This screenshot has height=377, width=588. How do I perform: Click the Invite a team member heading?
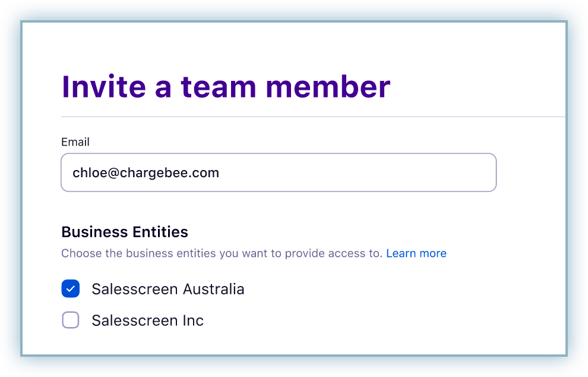(x=226, y=87)
